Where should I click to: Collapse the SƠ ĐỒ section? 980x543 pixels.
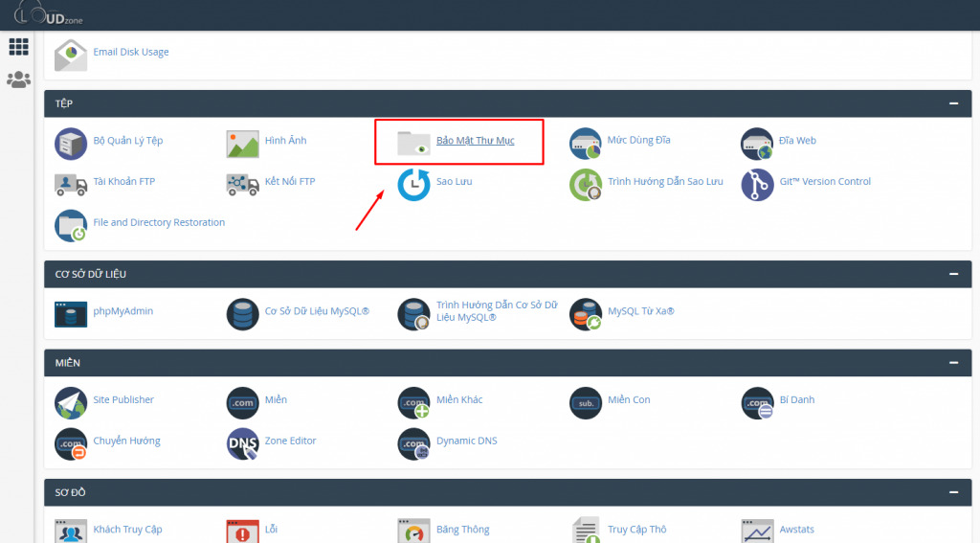pos(953,492)
